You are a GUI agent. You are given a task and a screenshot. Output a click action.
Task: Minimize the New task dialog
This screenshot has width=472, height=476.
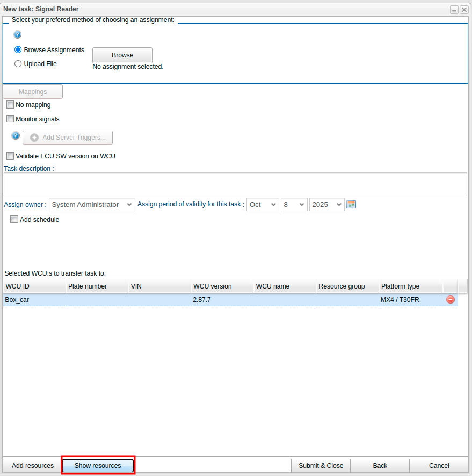tap(454, 10)
